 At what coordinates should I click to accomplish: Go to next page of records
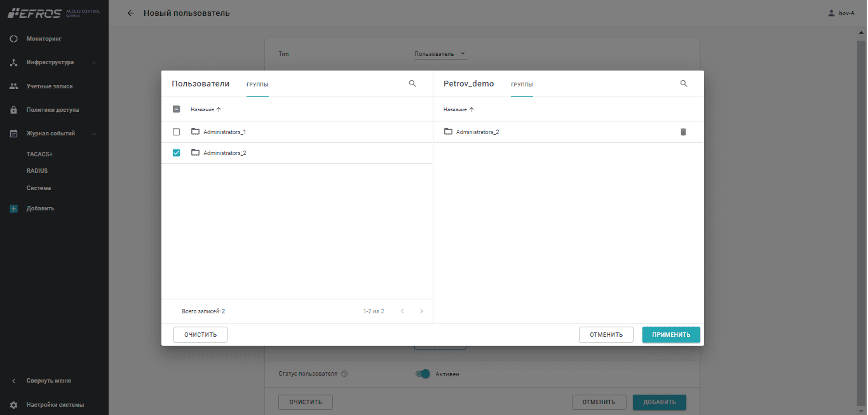tap(421, 311)
